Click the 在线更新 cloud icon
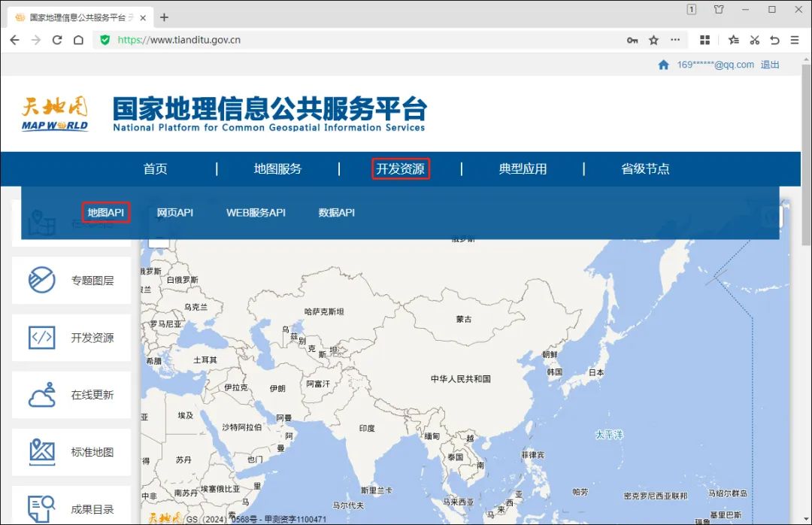Image resolution: width=812 pixels, height=525 pixels. click(x=42, y=394)
